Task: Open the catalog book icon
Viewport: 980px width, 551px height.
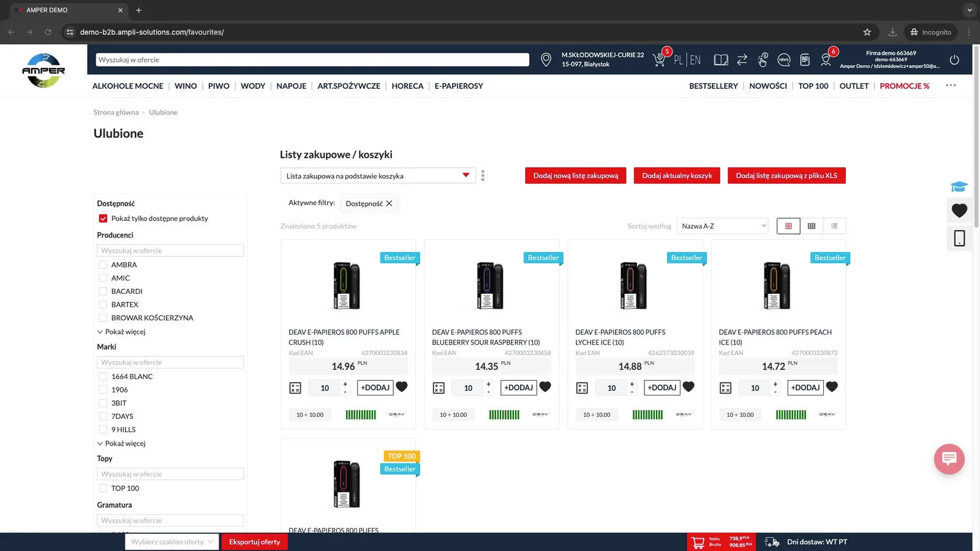Action: pos(721,59)
